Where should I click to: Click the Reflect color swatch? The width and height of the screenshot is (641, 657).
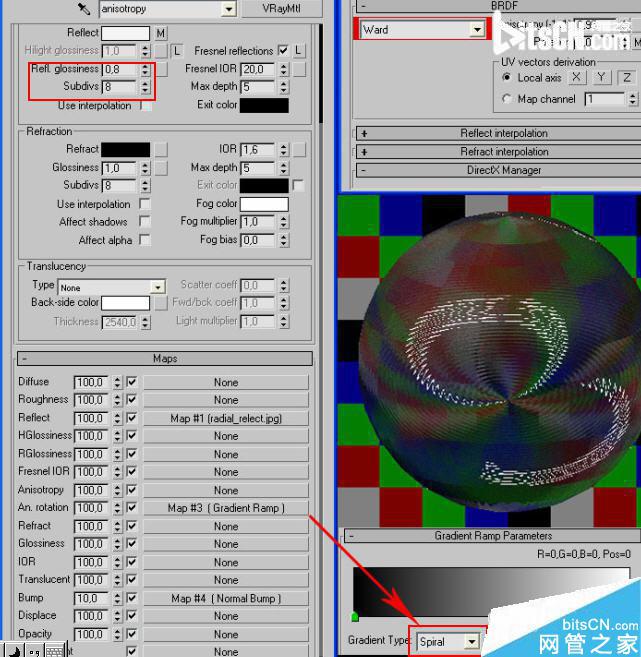pyautogui.click(x=125, y=33)
